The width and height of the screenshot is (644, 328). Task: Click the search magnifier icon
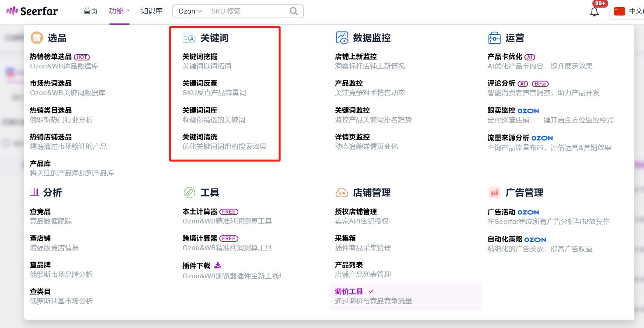pos(294,11)
